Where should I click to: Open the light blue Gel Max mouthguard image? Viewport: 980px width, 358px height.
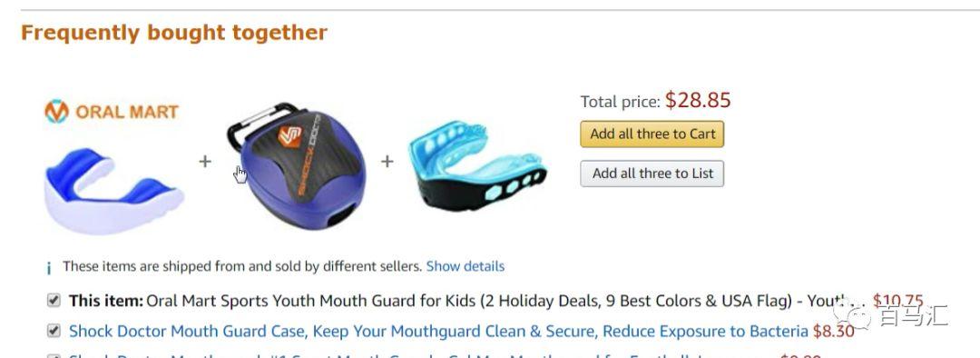point(477,165)
